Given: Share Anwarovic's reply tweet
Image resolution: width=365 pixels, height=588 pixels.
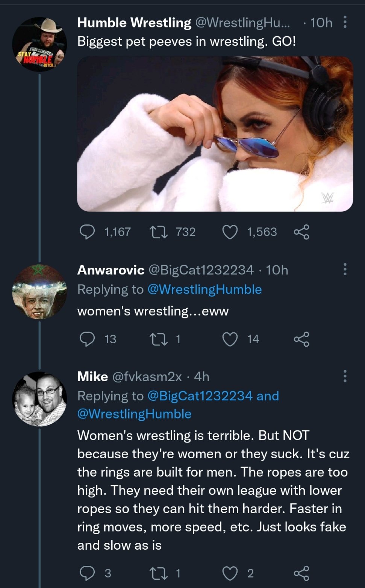Looking at the screenshot, I should [x=301, y=339].
